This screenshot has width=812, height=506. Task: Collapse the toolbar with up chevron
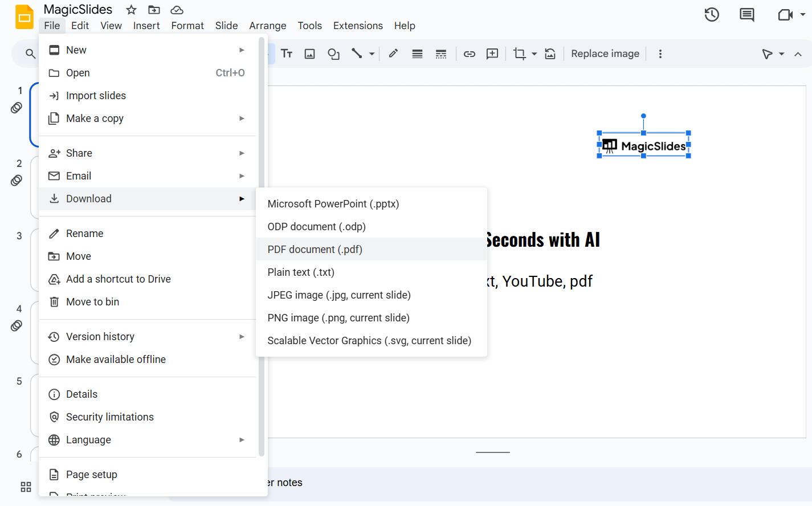coord(798,54)
